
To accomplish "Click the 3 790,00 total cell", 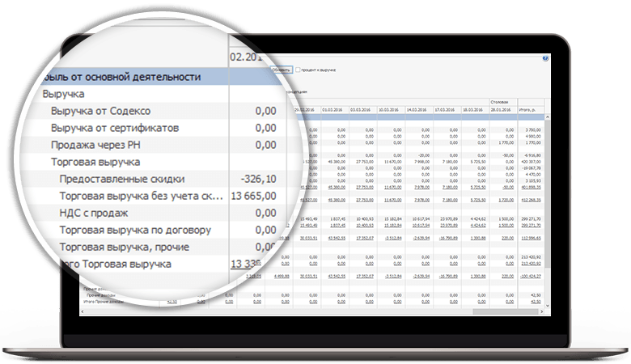I will click(x=533, y=130).
